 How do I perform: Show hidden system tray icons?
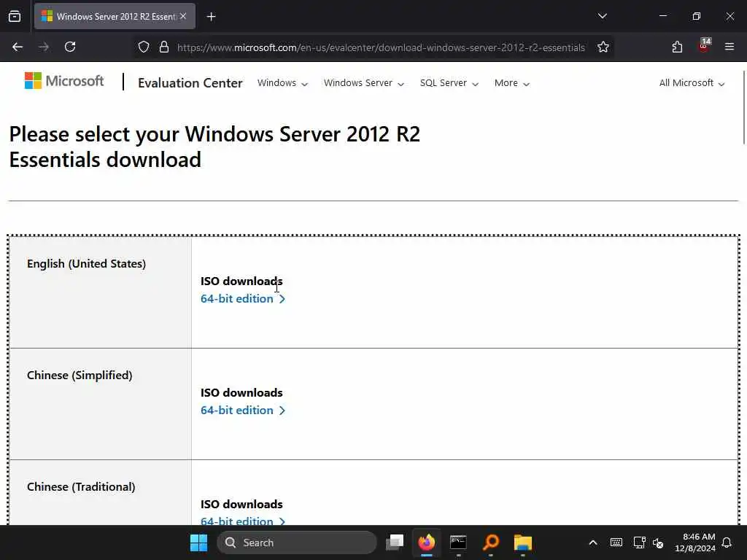click(x=593, y=542)
